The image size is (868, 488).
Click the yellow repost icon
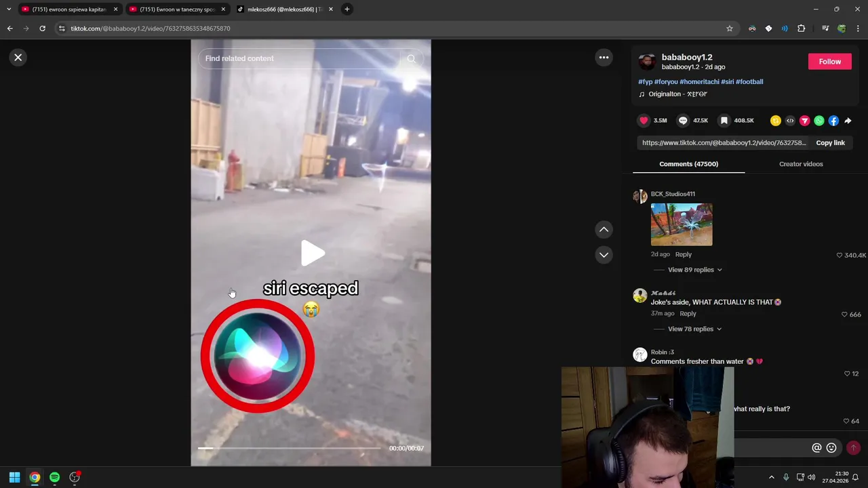click(x=776, y=121)
